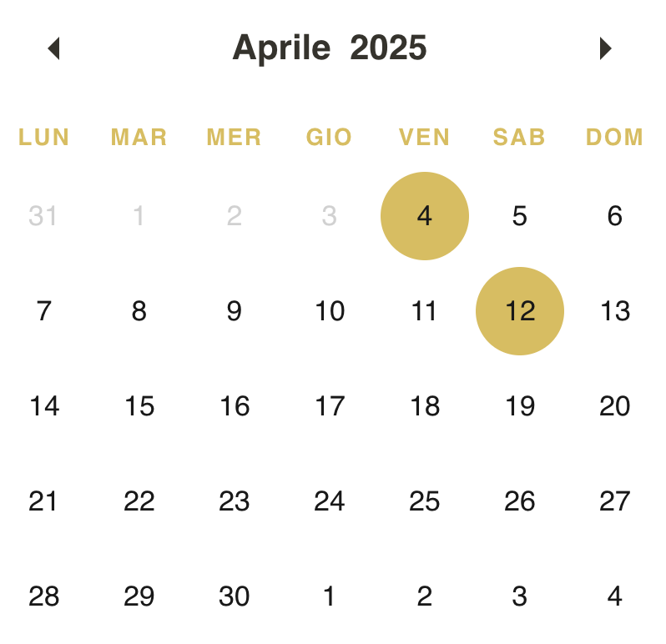666x644 pixels.
Task: Pick Wednesday 9 April
Action: (x=235, y=311)
